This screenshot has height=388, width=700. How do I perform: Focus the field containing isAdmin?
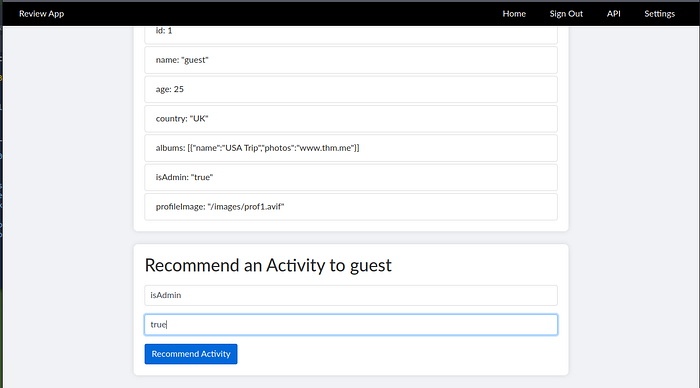click(351, 295)
